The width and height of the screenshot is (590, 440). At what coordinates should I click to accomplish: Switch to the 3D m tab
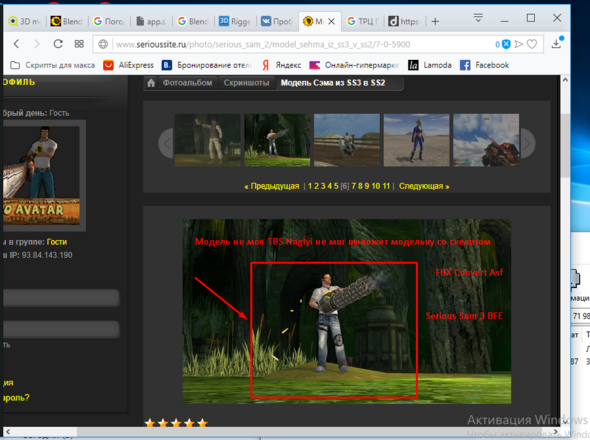pos(25,21)
